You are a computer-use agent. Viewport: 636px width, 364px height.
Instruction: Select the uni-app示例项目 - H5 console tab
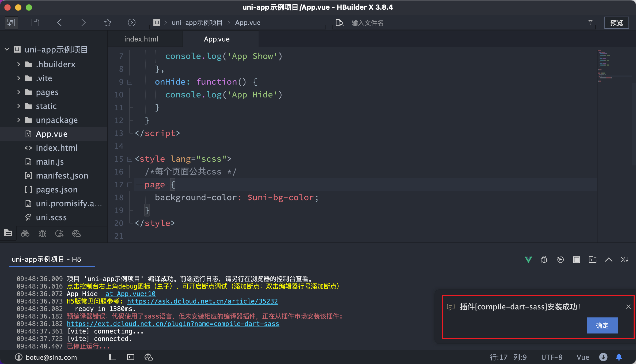(46, 259)
